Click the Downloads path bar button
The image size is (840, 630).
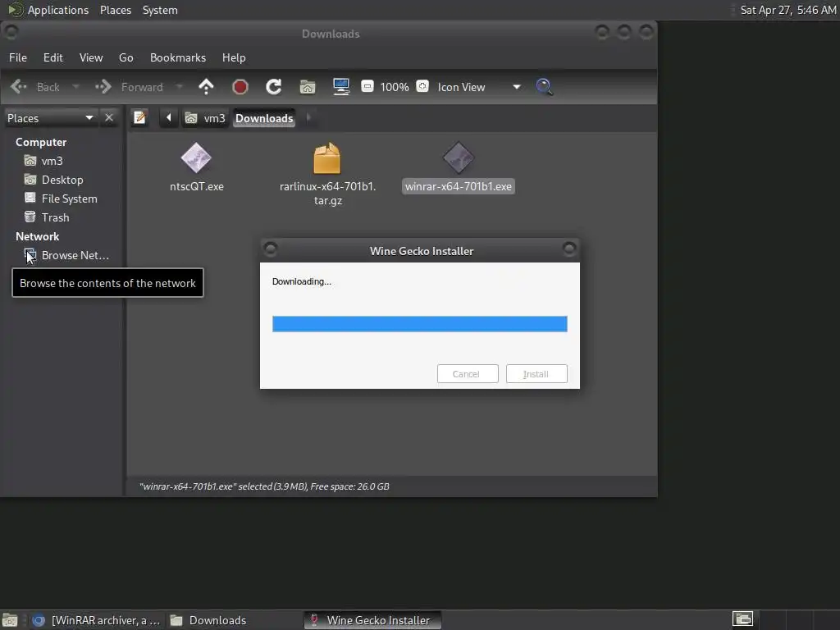[265, 118]
